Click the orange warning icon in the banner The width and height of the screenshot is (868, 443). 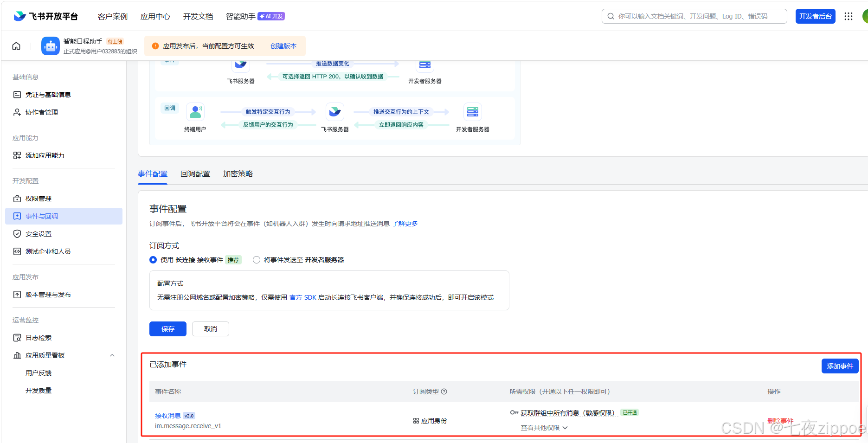point(155,46)
